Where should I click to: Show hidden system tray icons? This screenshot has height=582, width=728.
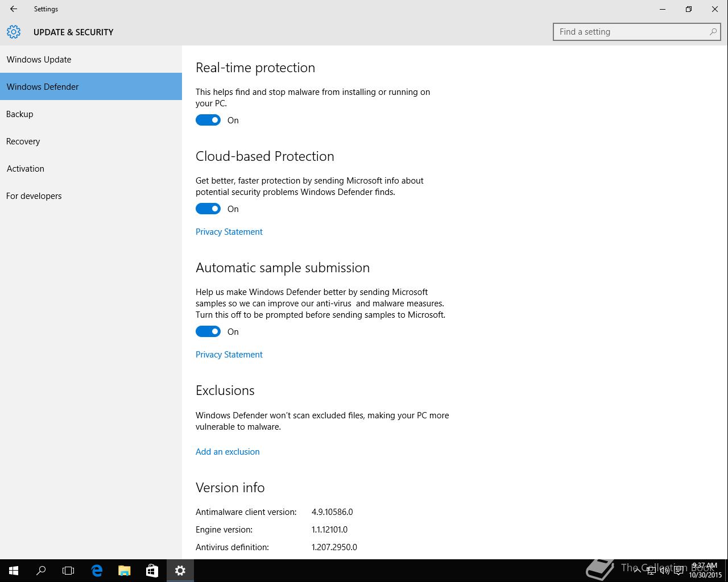click(638, 571)
